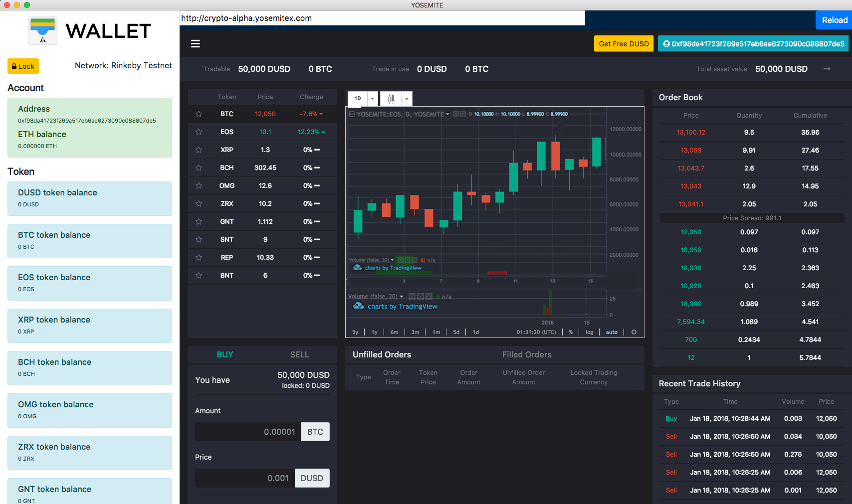Favorite BTC with its star icon
Viewport: 852px width, 504px height.
point(199,114)
